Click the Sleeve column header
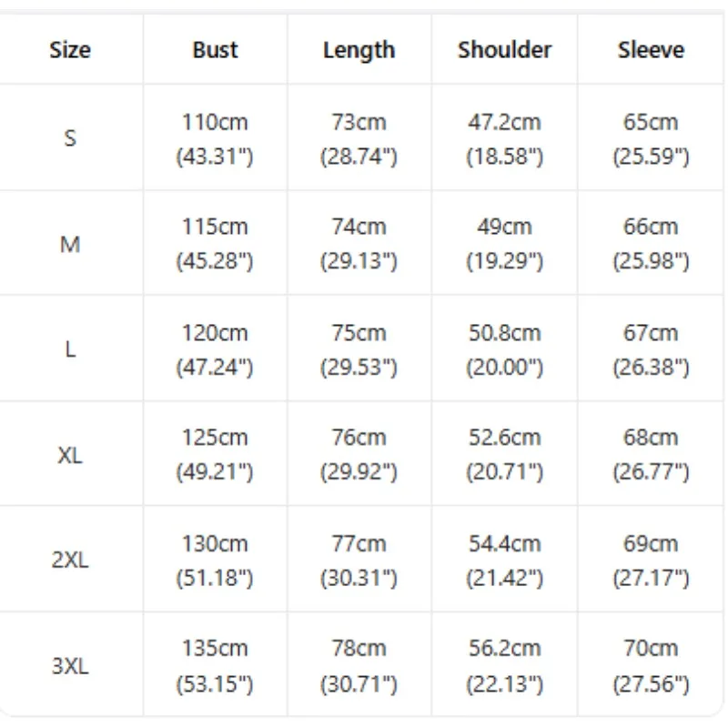The width and height of the screenshot is (728, 728). click(x=651, y=50)
